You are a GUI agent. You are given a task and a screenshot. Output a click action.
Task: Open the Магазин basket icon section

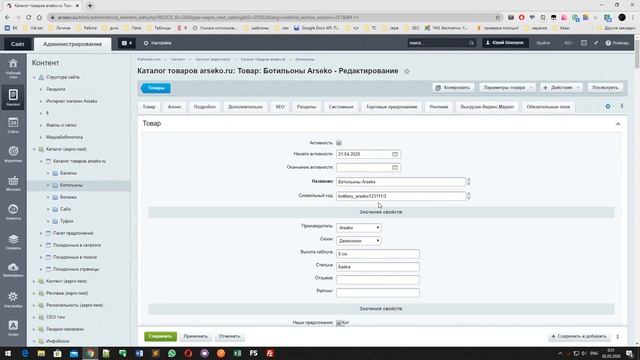pos(13,183)
